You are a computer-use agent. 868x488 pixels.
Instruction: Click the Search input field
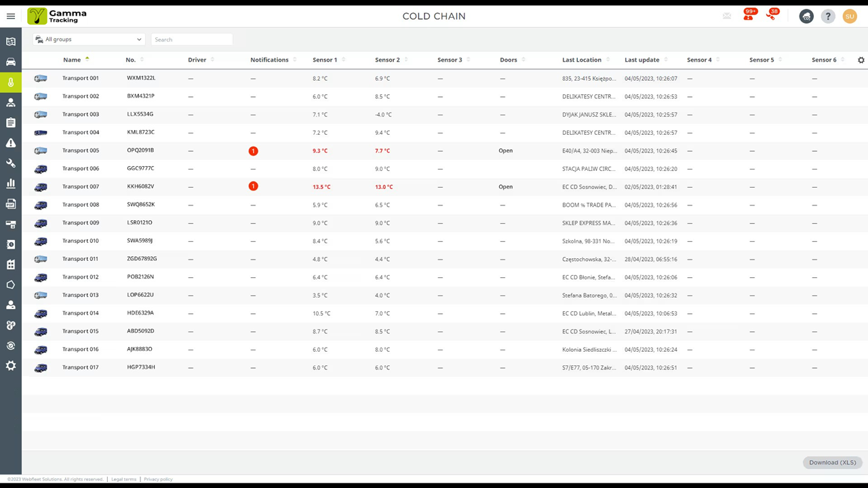click(192, 39)
